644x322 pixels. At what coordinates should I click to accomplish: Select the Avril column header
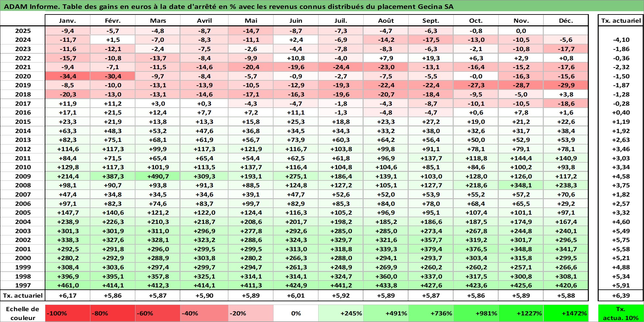point(204,20)
